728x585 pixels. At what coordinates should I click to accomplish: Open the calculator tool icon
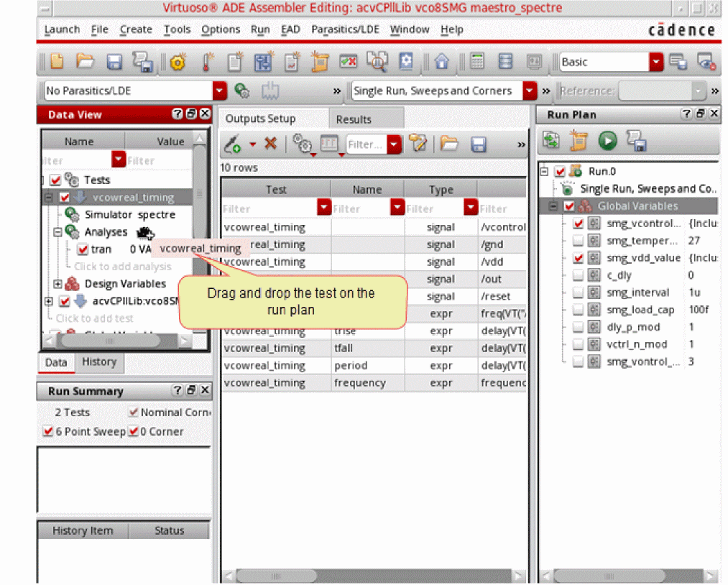tap(477, 63)
